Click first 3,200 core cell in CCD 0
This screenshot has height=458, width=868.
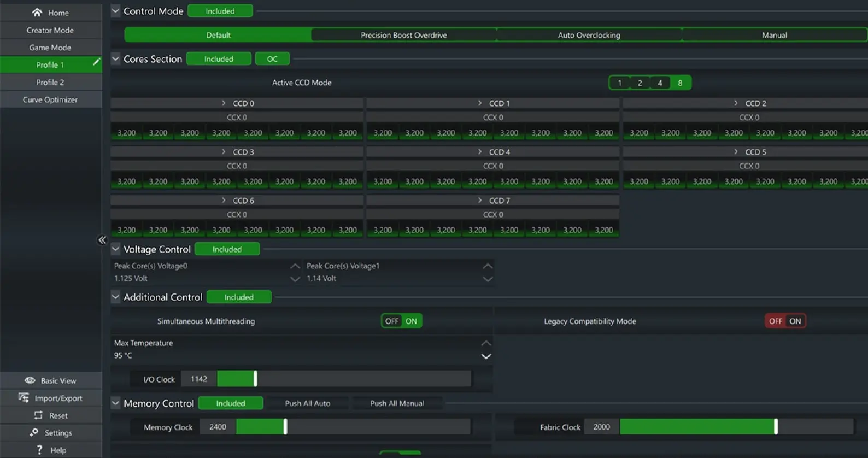click(127, 133)
